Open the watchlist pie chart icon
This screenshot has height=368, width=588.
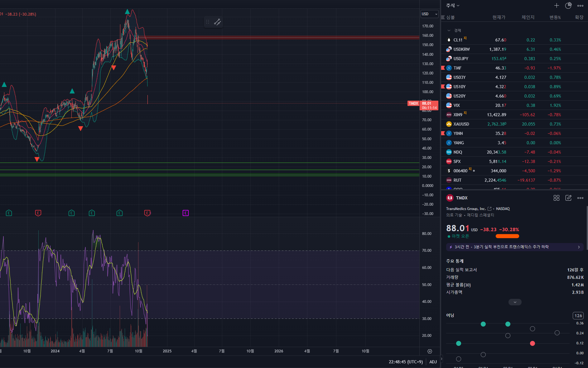tap(568, 6)
